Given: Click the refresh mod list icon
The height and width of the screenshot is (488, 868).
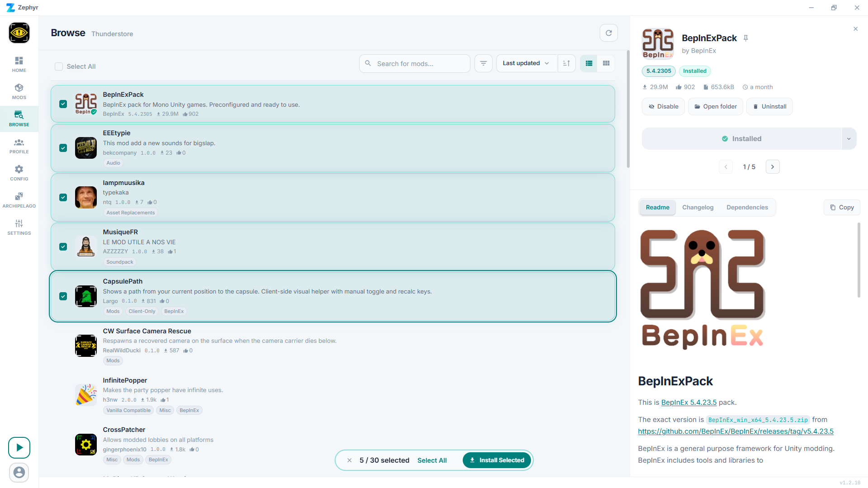Looking at the screenshot, I should [608, 33].
